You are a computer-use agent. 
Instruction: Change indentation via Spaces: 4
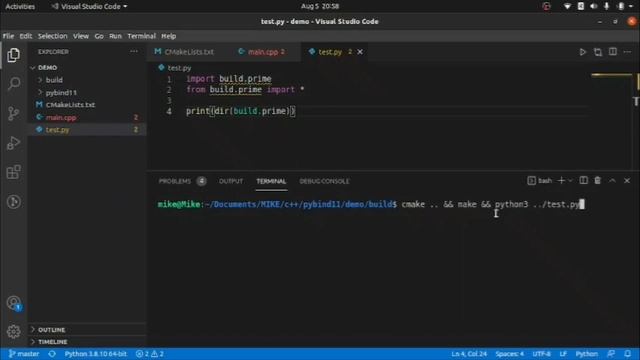click(509, 354)
